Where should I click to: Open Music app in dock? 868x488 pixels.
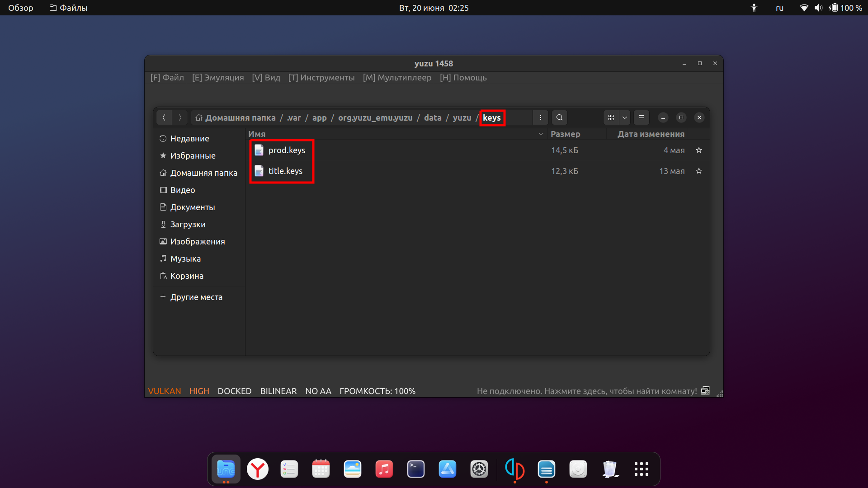click(x=384, y=469)
